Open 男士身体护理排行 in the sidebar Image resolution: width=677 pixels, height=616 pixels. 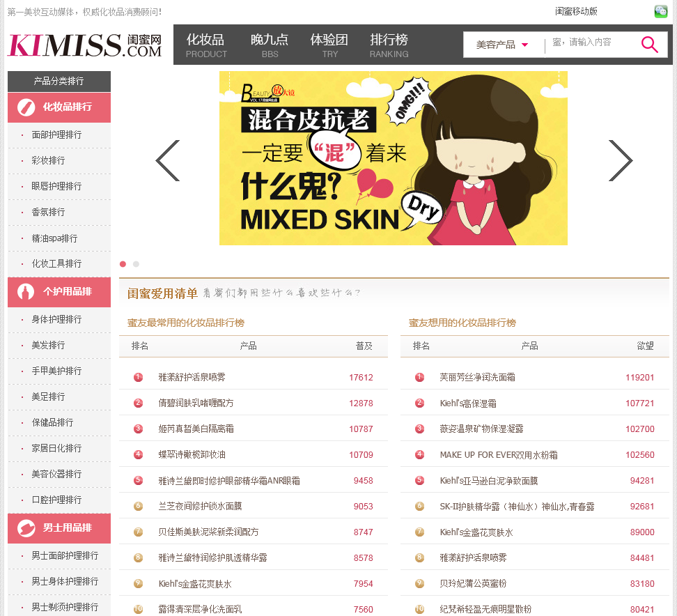pos(65,581)
